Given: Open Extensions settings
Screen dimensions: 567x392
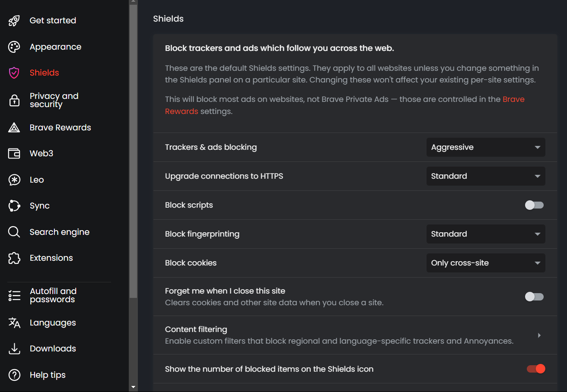Looking at the screenshot, I should point(51,258).
